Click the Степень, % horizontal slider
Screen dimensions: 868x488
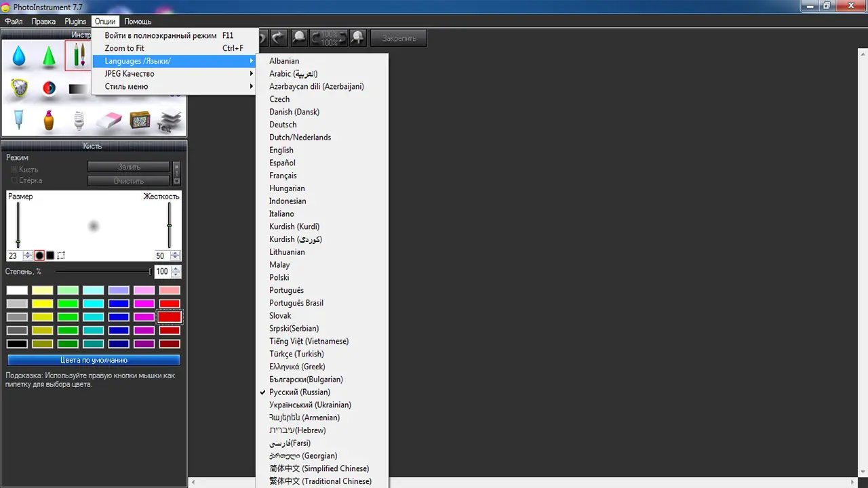coord(104,271)
